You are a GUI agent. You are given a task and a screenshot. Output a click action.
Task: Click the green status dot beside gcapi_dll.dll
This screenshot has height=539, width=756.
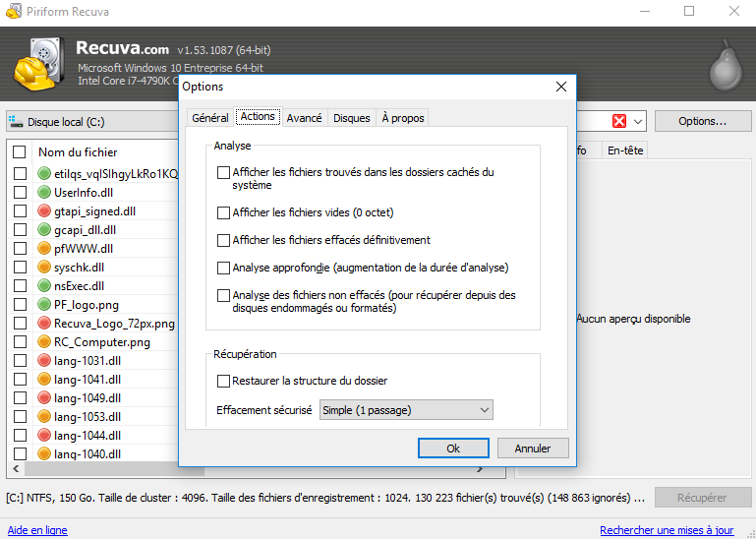click(44, 230)
